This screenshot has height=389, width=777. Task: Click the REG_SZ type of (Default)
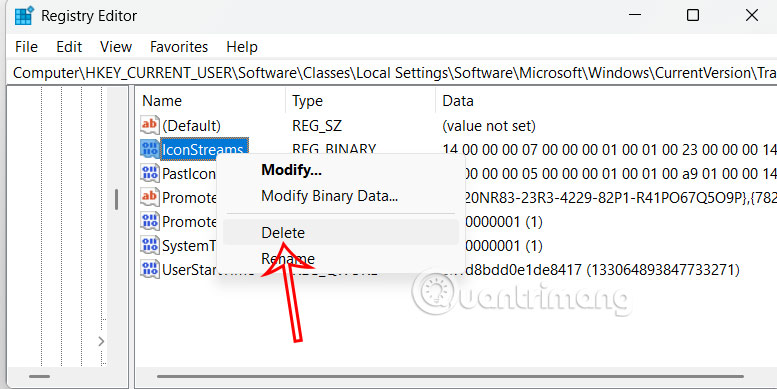click(x=317, y=126)
